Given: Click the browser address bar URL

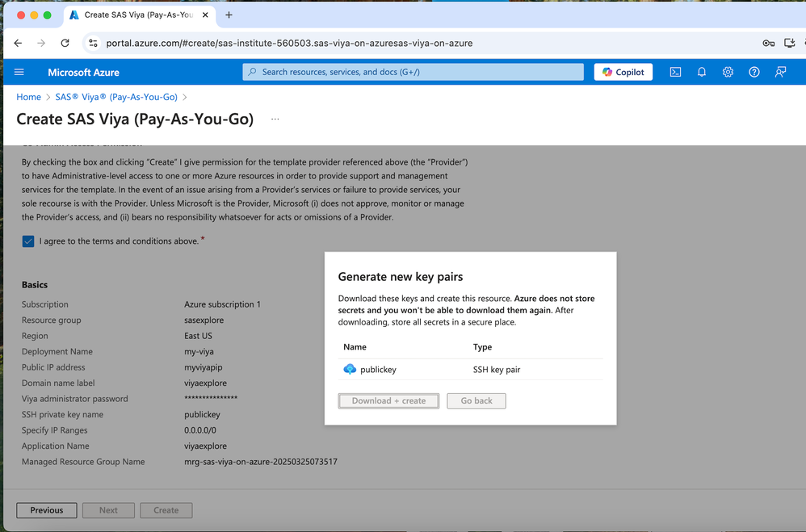Looking at the screenshot, I should (x=289, y=43).
